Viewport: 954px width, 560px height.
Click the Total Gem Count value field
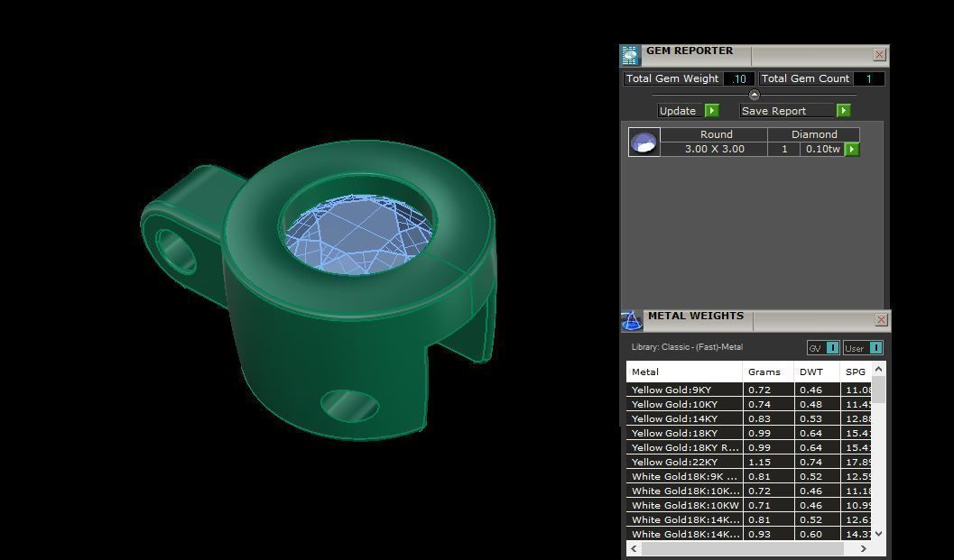coord(869,78)
